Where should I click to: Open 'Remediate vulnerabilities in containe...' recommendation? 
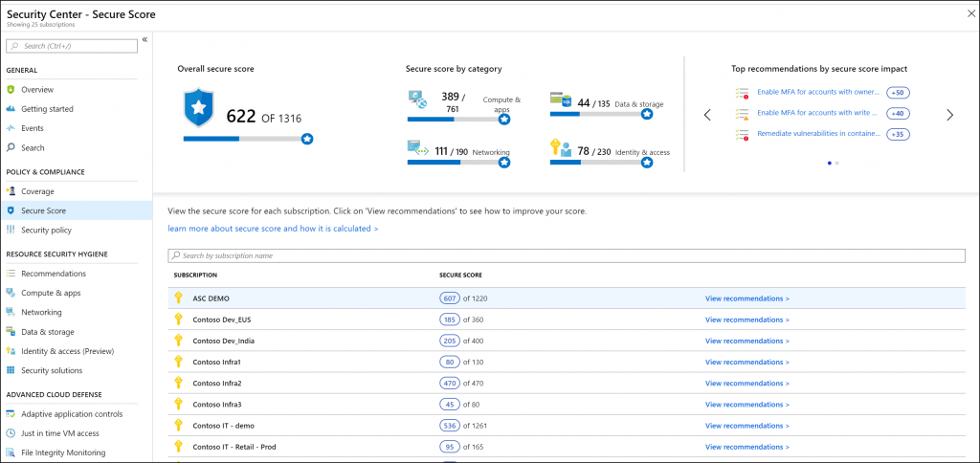click(x=819, y=134)
